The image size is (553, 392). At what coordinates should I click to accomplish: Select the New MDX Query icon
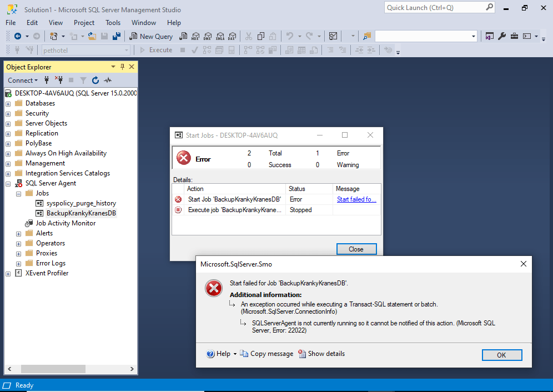pyautogui.click(x=196, y=36)
